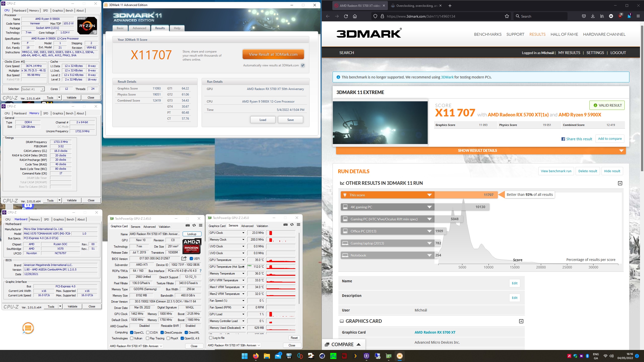644x362 pixels.
Task: Click the 3DMark 11 Extreme result thumbnail
Action: (x=380, y=123)
